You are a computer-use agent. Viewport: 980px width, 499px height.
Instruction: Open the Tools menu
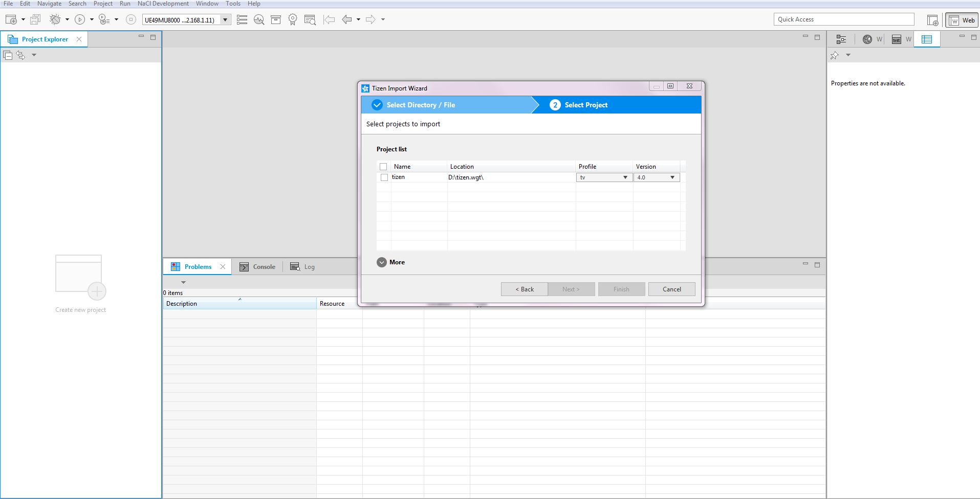pos(233,4)
